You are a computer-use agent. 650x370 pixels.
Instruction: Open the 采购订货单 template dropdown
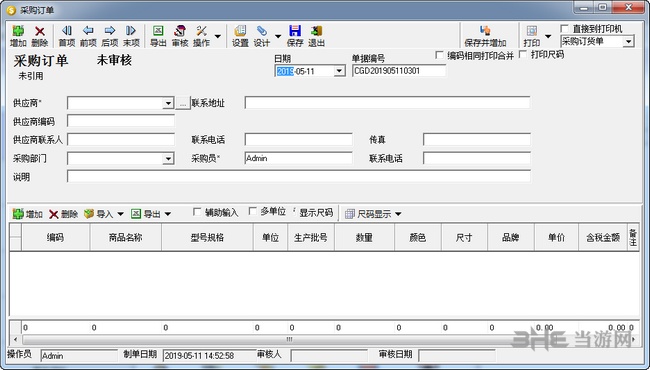[628, 41]
